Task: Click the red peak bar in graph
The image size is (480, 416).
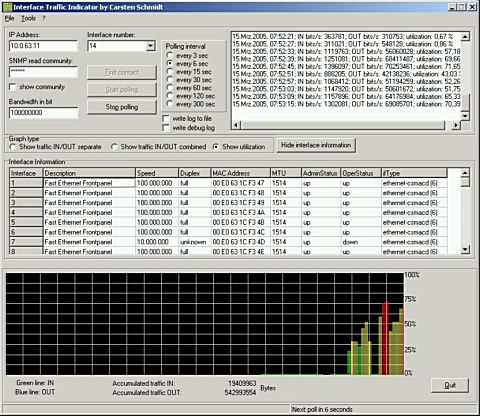Action: (x=385, y=338)
